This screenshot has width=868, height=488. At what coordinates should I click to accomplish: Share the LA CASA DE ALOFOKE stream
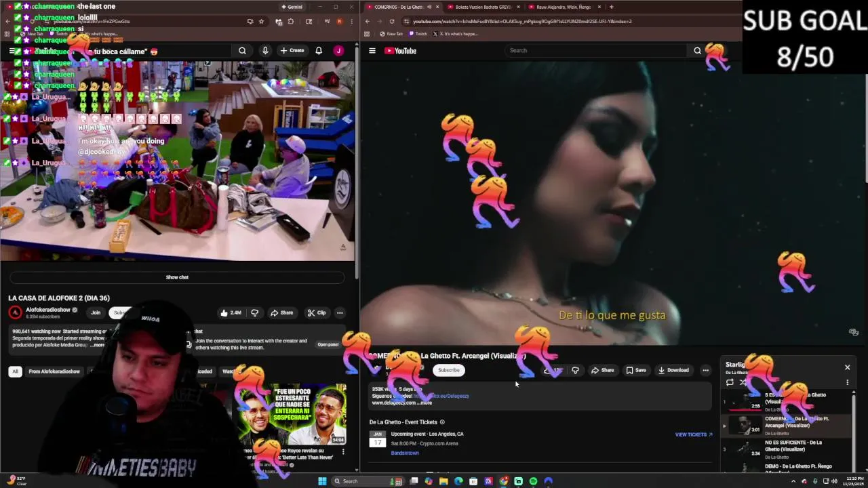pyautogui.click(x=281, y=312)
